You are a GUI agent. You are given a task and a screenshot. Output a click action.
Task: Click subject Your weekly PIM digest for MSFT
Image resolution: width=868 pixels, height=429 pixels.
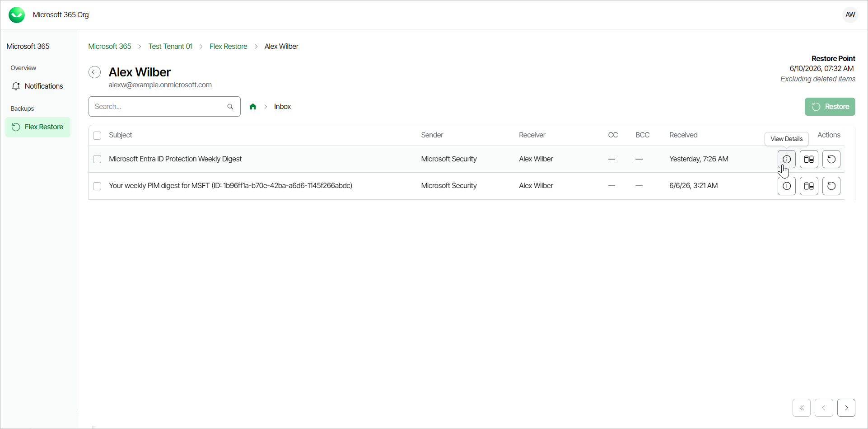click(230, 186)
